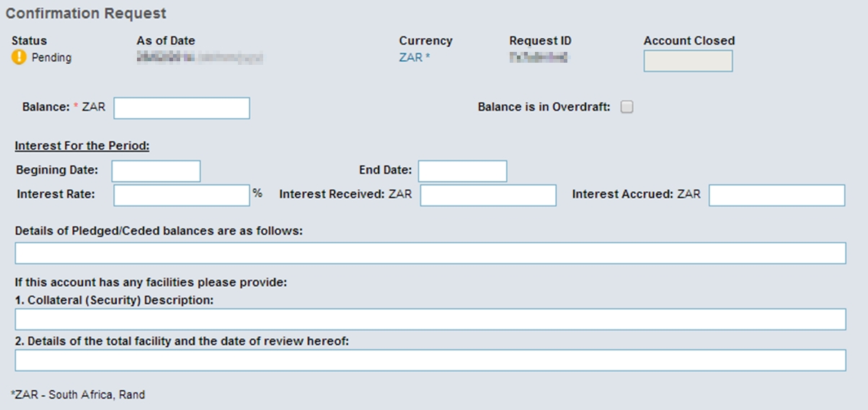Image resolution: width=868 pixels, height=410 pixels.
Task: Click the Pledged/Ceded balances details field
Action: point(430,253)
